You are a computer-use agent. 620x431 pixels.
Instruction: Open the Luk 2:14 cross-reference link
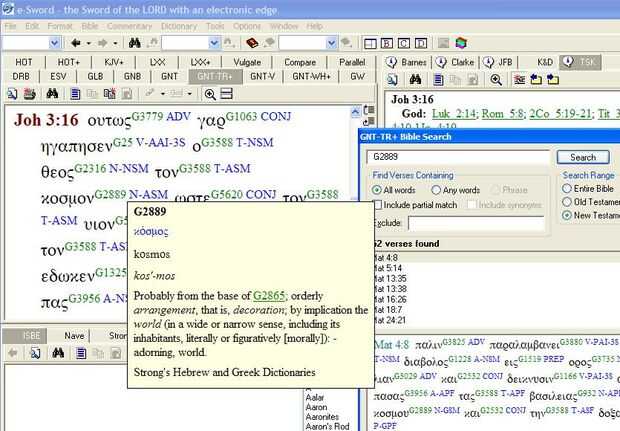pos(454,114)
